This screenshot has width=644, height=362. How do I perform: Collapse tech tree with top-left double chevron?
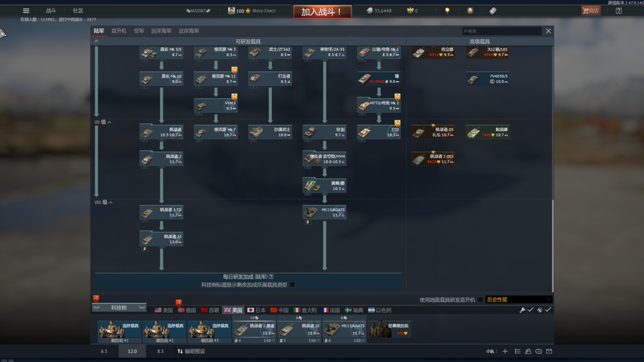coord(97,41)
